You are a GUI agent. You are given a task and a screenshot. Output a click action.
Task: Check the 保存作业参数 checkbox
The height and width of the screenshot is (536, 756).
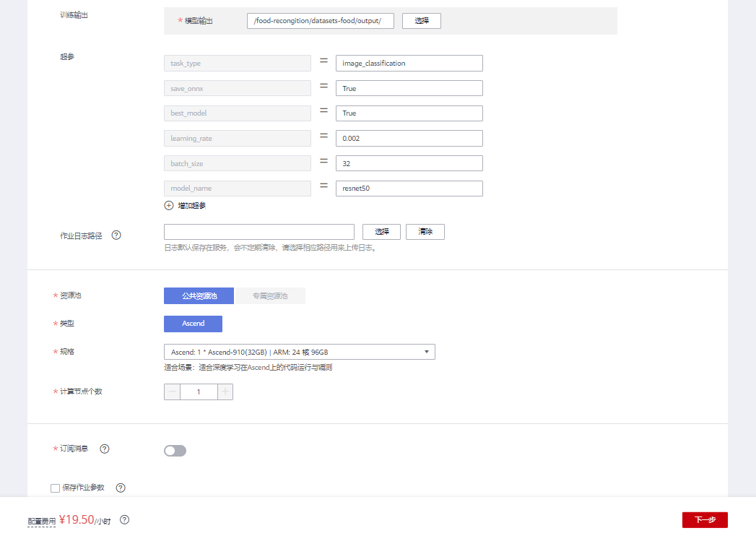(56, 488)
